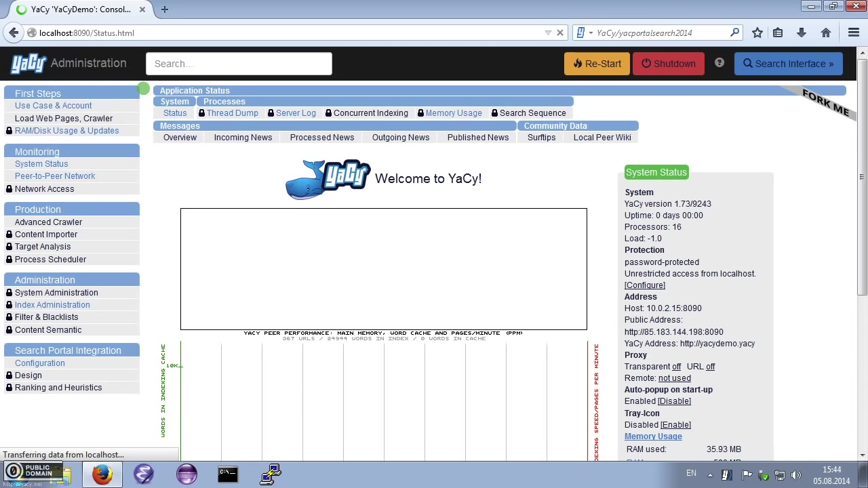Image resolution: width=868 pixels, height=488 pixels.
Task: Select the Server Log tab
Action: click(x=296, y=113)
